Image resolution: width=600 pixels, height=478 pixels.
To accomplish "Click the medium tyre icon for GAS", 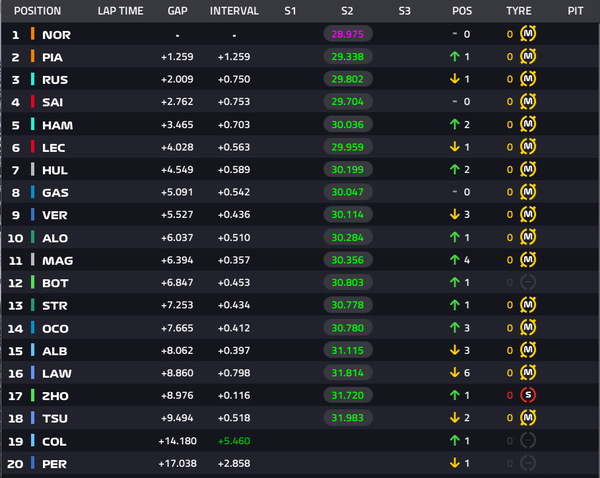I will (528, 192).
